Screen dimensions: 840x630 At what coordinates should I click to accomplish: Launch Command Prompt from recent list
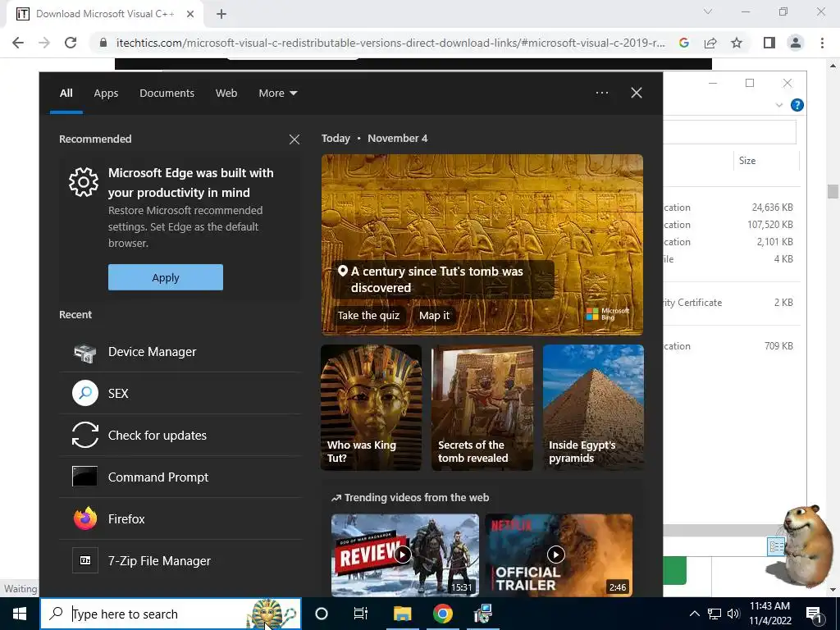click(180, 477)
